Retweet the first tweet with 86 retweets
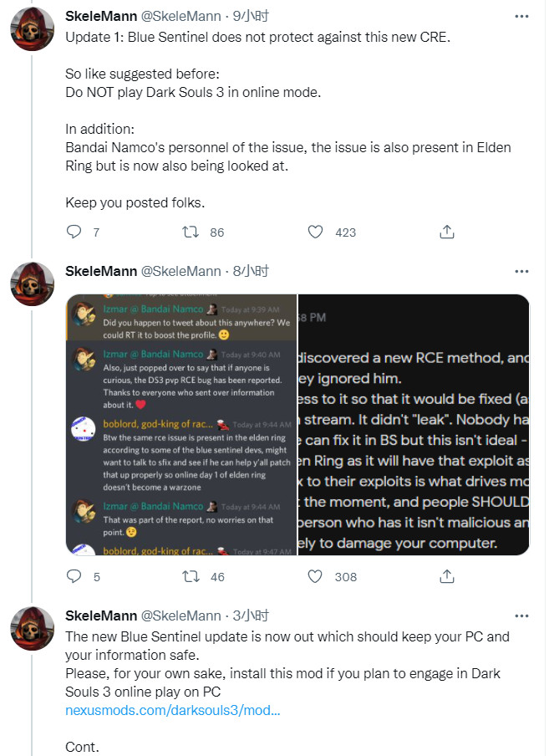Image resolution: width=549 pixels, height=756 pixels. [190, 232]
